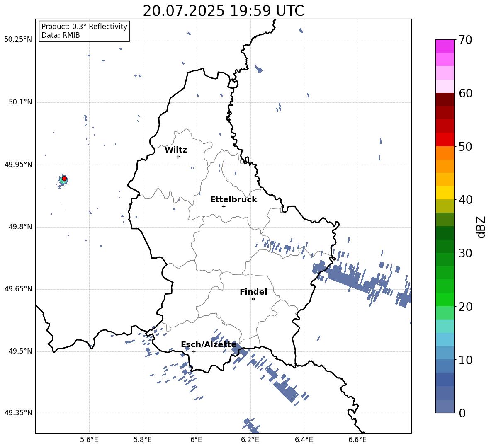
Task: Click the 50.25°N latitude label
Action: (18, 40)
